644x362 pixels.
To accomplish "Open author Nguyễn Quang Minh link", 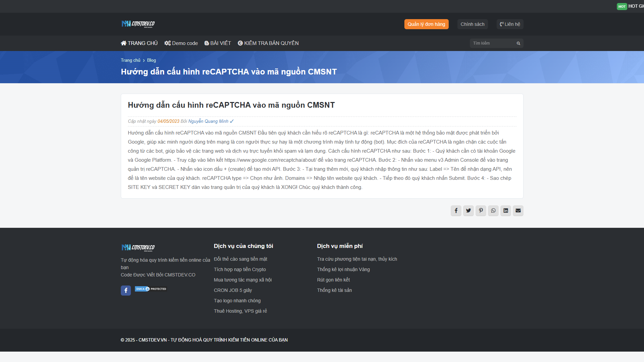I will point(208,121).
